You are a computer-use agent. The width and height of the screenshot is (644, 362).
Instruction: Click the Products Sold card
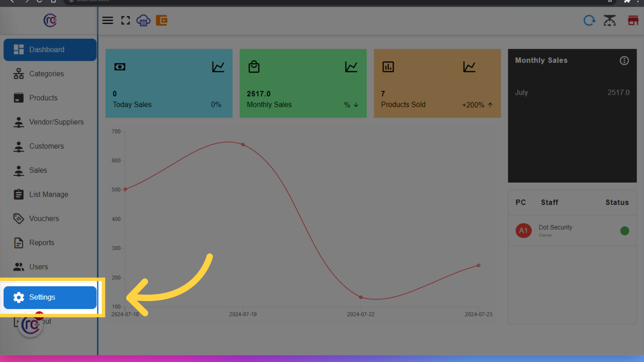[x=437, y=83]
